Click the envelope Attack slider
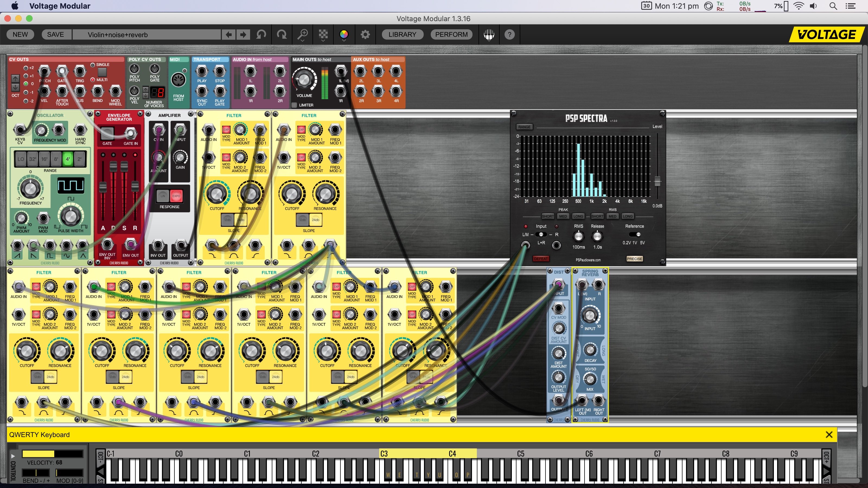 pyautogui.click(x=103, y=187)
